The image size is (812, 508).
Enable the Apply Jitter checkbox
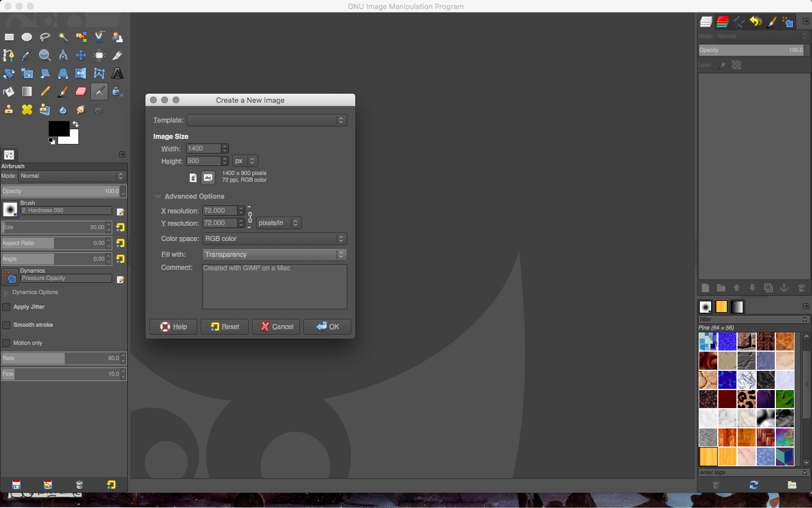tap(7, 307)
